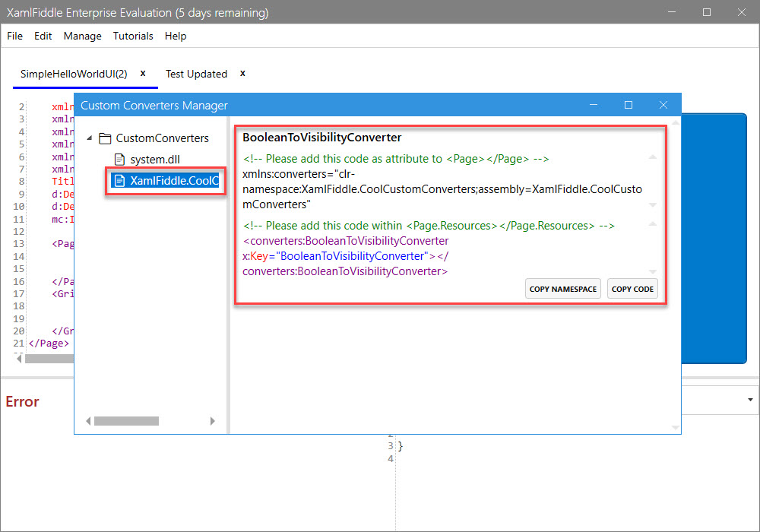
Task: Click resource code box scroll down arrow
Action: [653, 272]
